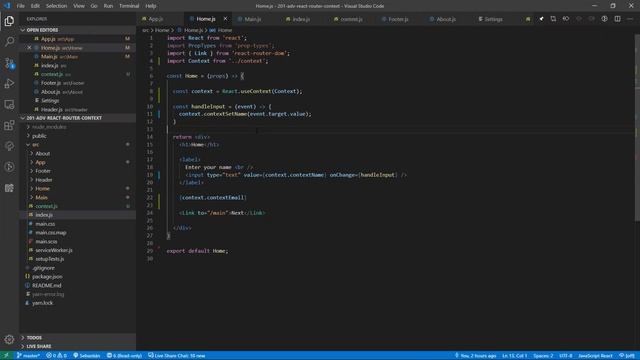Click the Split Editor Right icon
The width and height of the screenshot is (640, 360).
[617, 19]
